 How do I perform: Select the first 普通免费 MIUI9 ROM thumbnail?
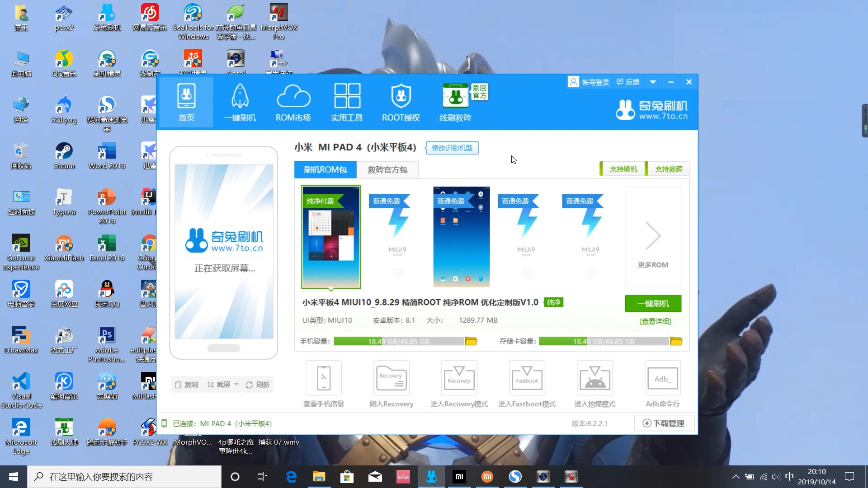coord(397,236)
